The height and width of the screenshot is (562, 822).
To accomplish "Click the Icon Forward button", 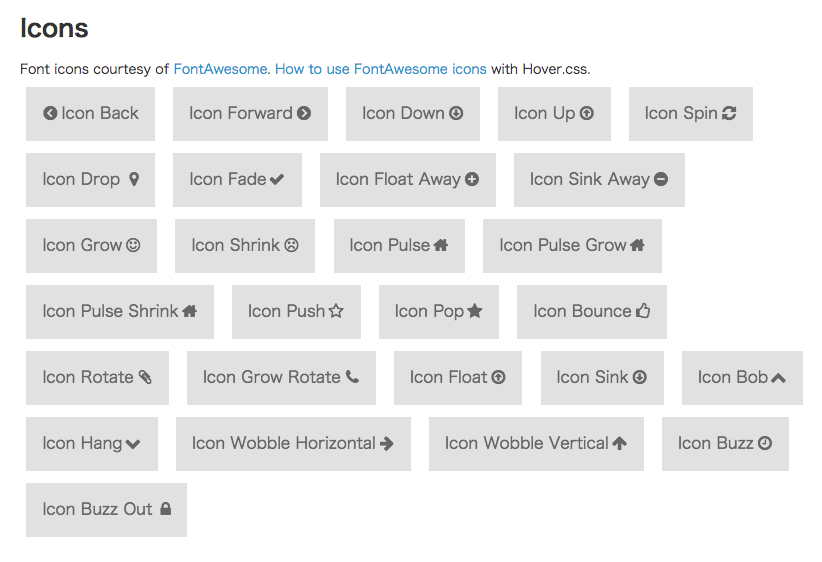I will pyautogui.click(x=250, y=114).
